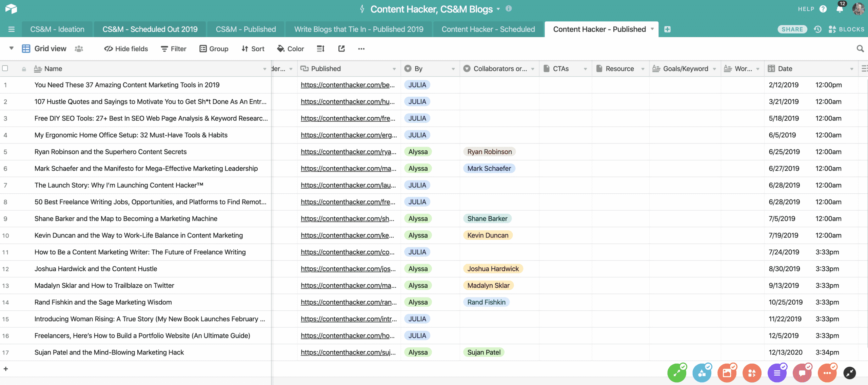The height and width of the screenshot is (385, 868).
Task: Open the Filter options
Action: [173, 49]
